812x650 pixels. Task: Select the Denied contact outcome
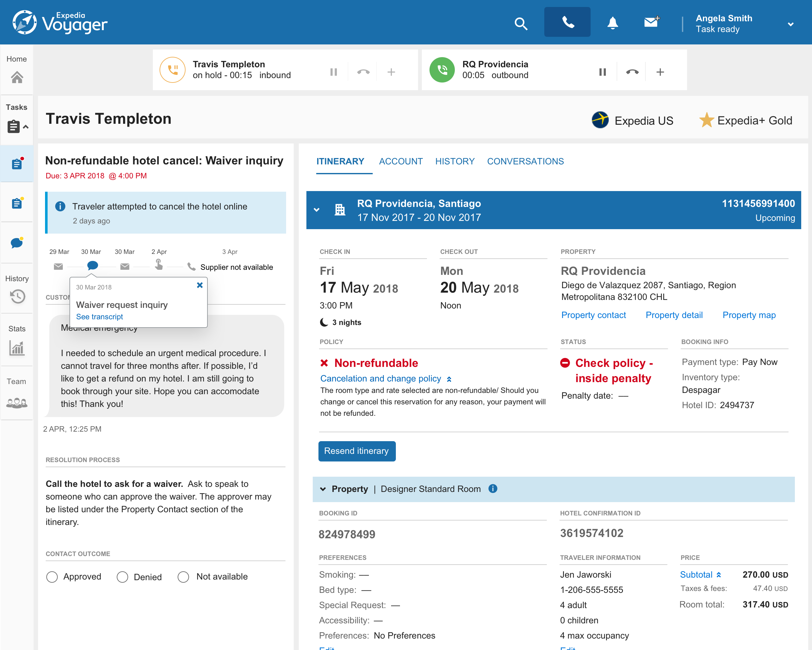point(122,577)
